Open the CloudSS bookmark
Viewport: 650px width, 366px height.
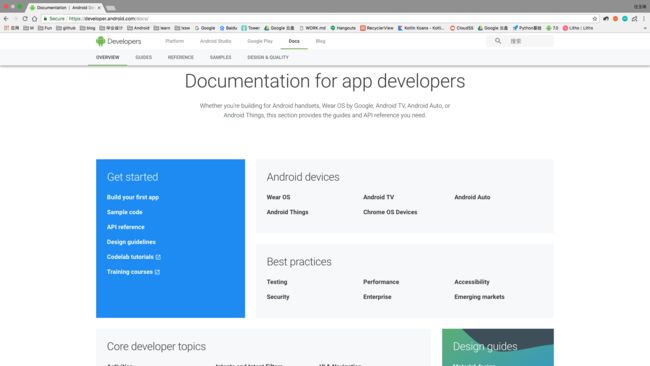[x=461, y=28]
